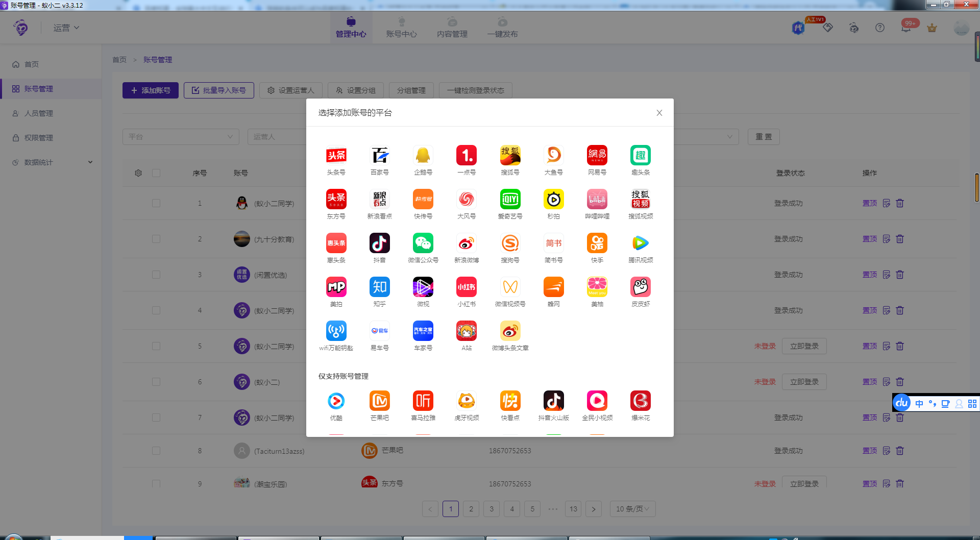Expand the 数据统计 sidebar menu
This screenshot has height=540, width=980.
51,162
